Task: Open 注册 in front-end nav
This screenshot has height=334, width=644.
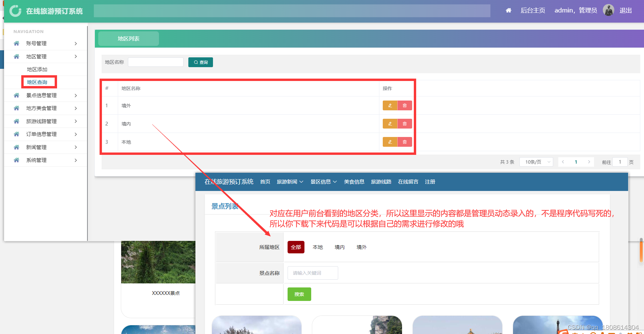Action: coord(430,182)
